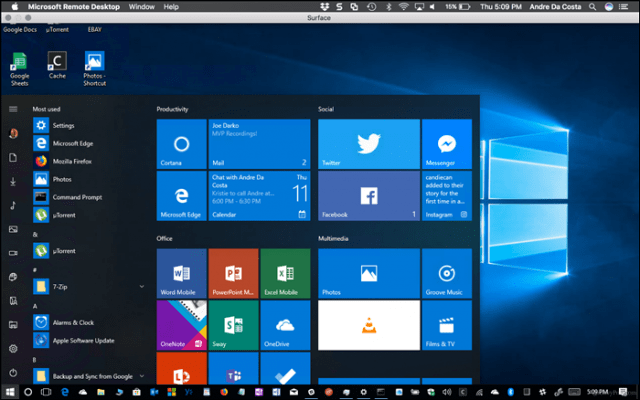Open the Cache desktop shortcut

[57, 65]
